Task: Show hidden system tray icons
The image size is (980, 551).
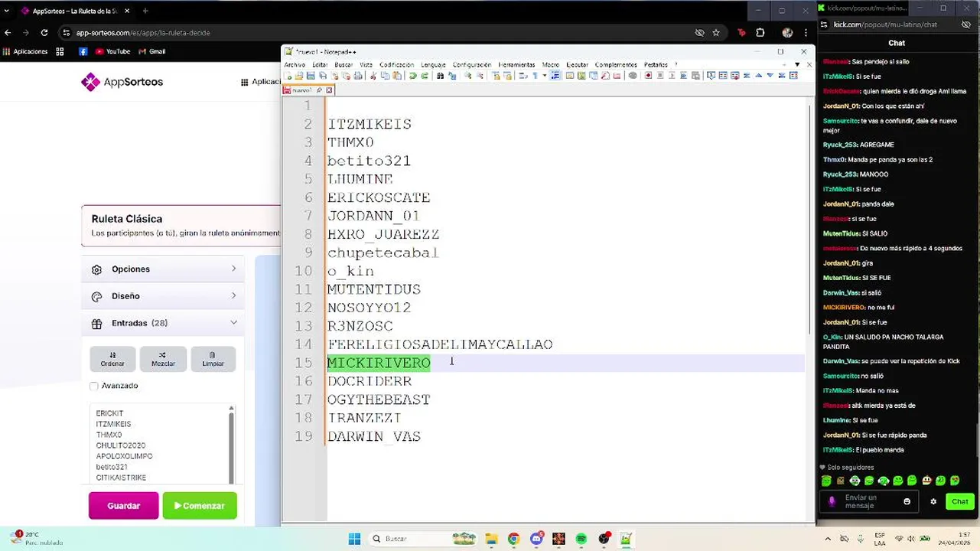Action: pos(828,539)
